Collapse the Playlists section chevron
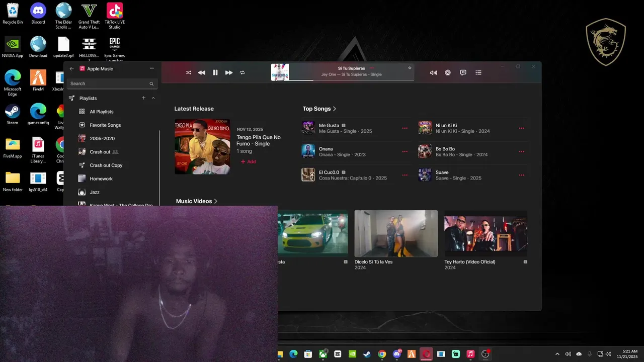 (x=153, y=98)
